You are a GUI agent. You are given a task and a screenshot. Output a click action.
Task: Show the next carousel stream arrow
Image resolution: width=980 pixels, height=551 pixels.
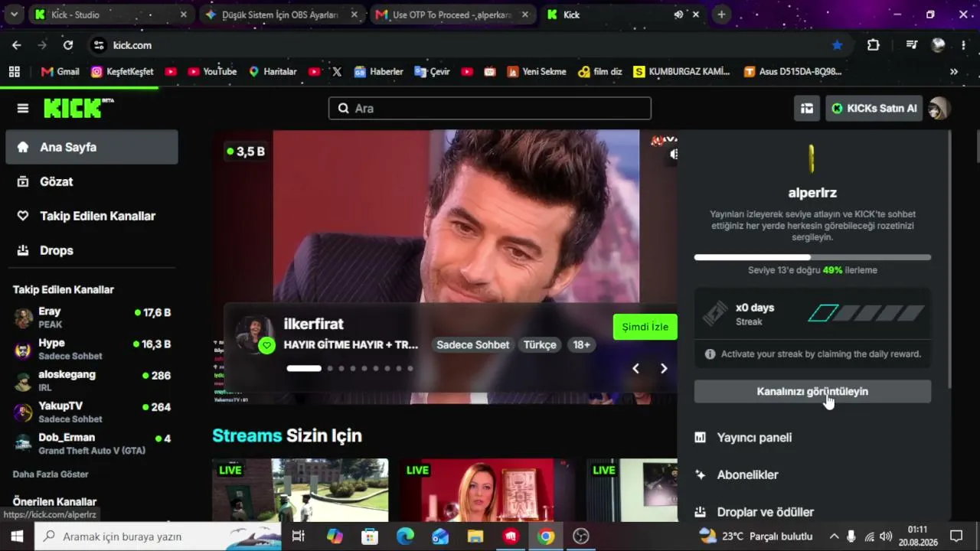[x=664, y=369]
